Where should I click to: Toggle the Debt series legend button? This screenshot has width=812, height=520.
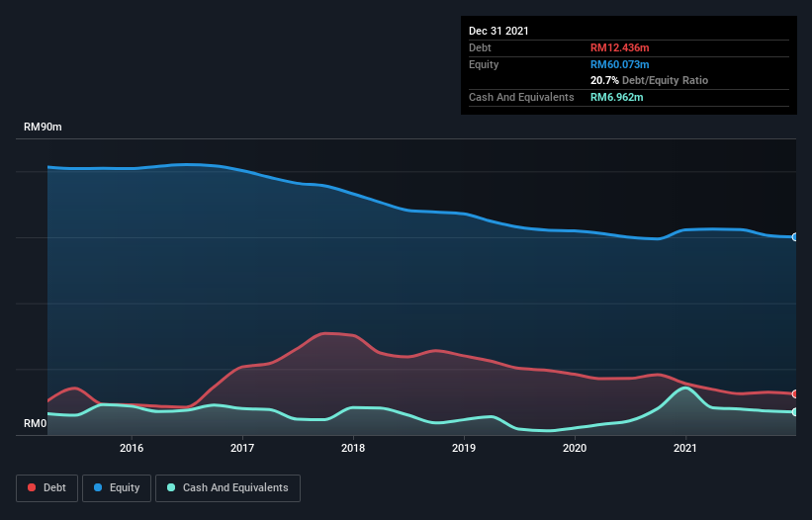tap(47, 488)
